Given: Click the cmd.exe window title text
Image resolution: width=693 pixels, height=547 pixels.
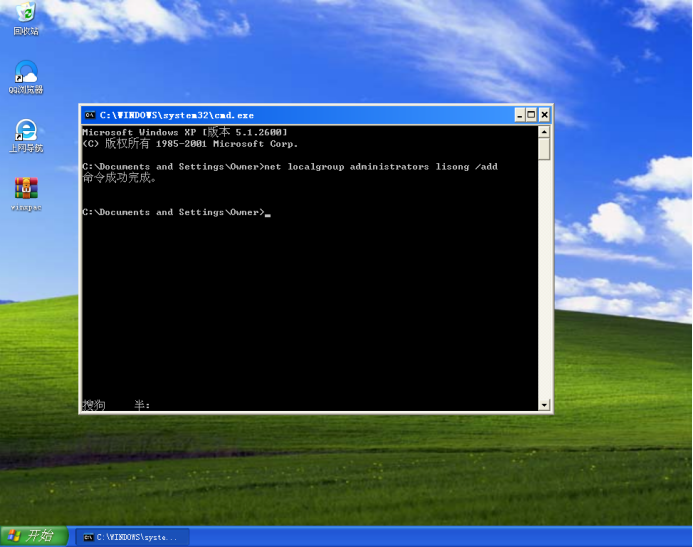Looking at the screenshot, I should click(177, 115).
